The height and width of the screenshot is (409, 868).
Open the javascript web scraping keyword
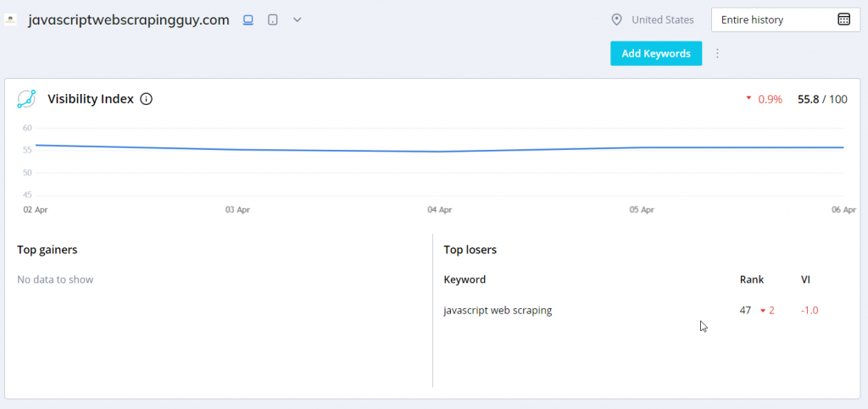click(498, 310)
